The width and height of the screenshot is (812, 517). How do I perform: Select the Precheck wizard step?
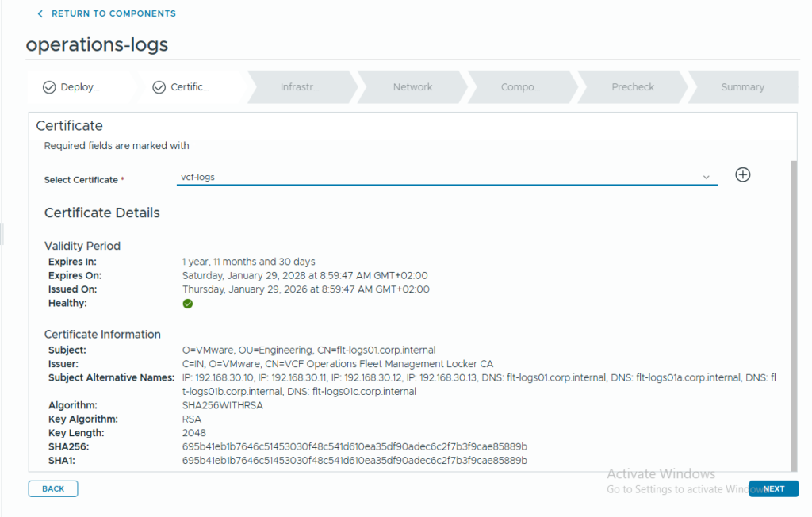(x=632, y=87)
